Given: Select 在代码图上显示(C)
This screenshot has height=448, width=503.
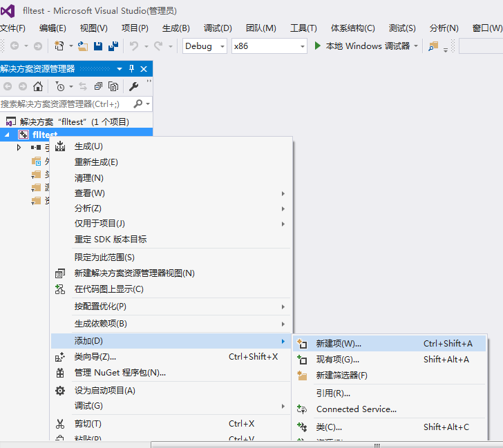Looking at the screenshot, I should point(171,289).
